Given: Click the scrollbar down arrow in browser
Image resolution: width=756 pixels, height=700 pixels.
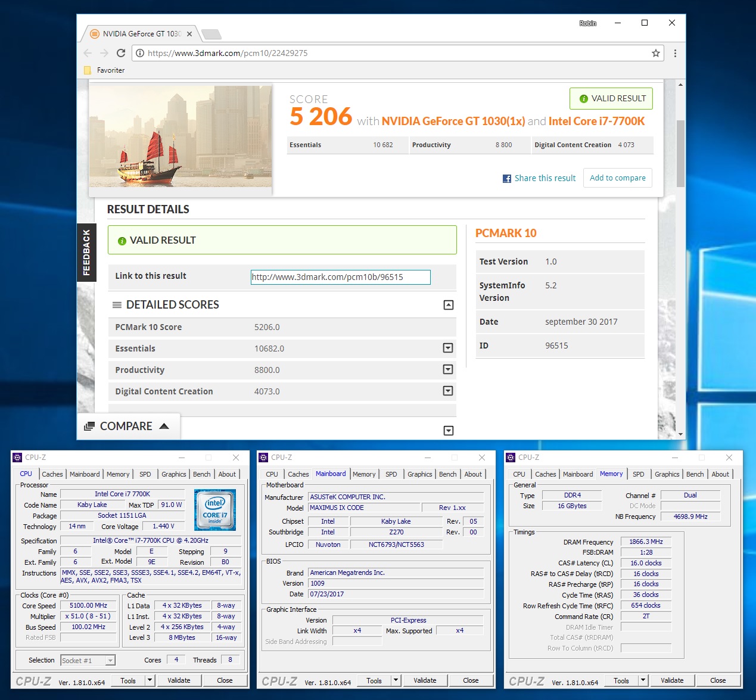Looking at the screenshot, I should click(x=680, y=434).
